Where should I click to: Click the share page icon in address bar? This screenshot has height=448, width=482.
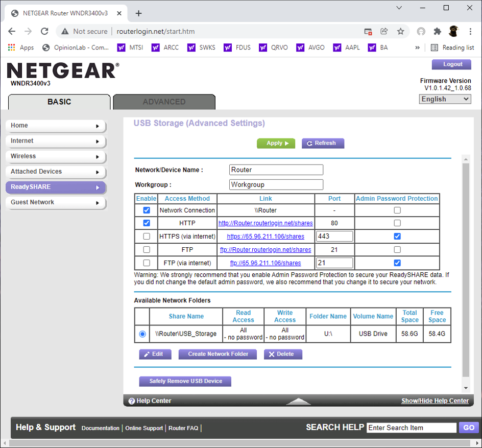pos(384,31)
